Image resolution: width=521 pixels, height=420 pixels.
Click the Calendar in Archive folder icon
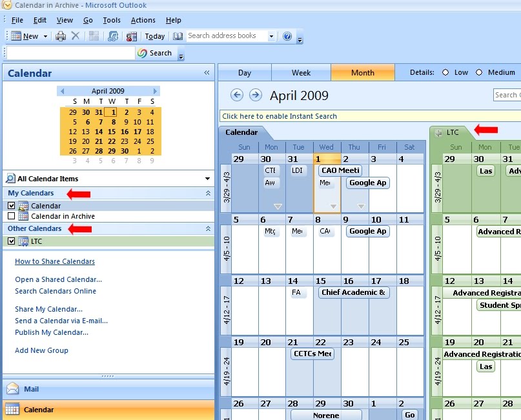coord(23,216)
